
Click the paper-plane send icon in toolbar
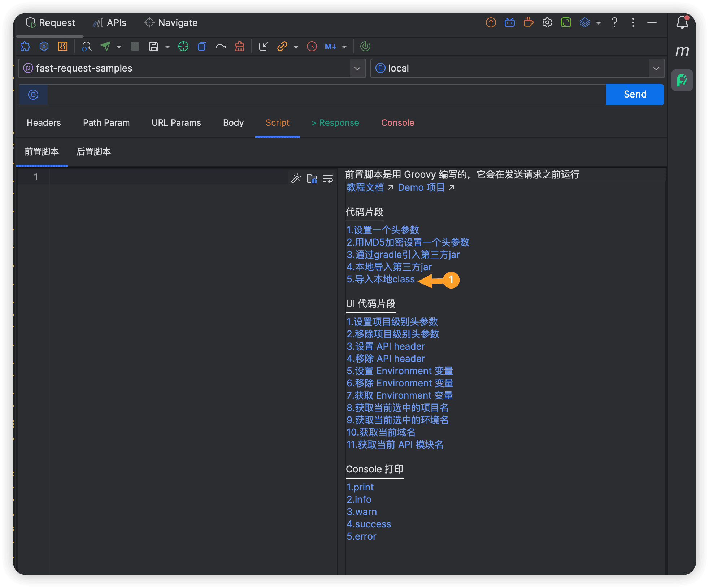105,46
